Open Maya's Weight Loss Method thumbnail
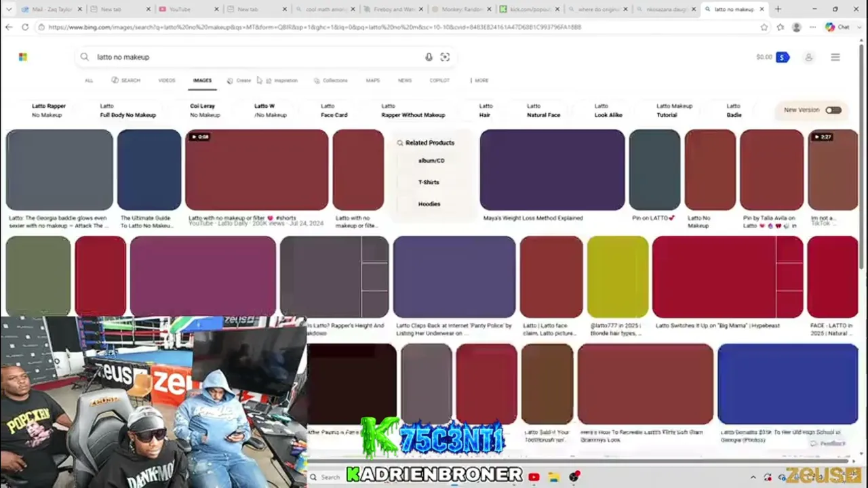Screen dimensions: 868x488 coord(552,170)
